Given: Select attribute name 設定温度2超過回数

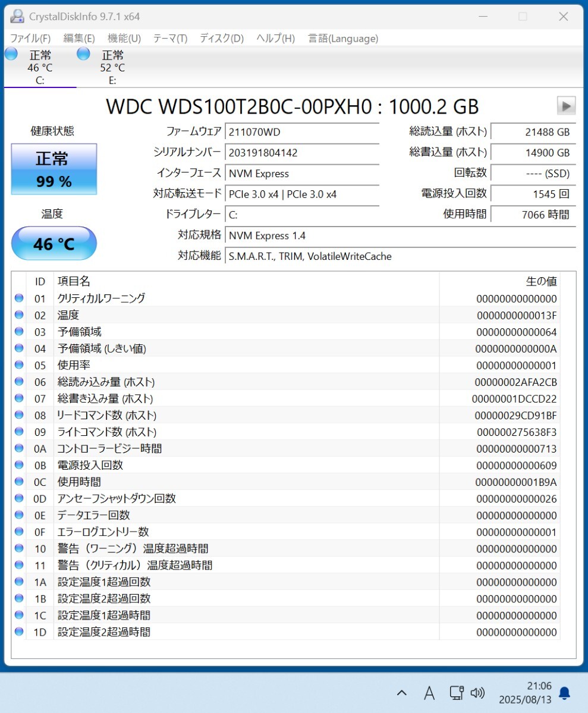Looking at the screenshot, I should (103, 598).
